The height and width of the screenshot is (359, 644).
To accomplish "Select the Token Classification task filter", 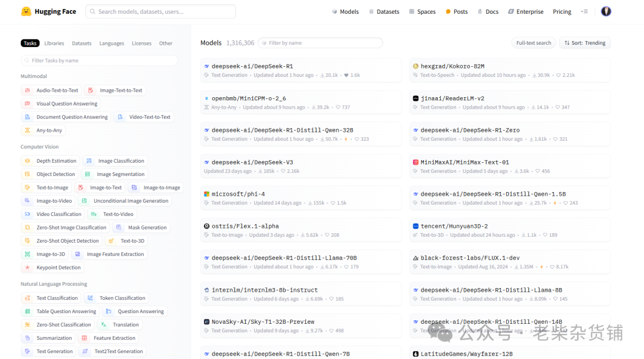I will click(116, 298).
